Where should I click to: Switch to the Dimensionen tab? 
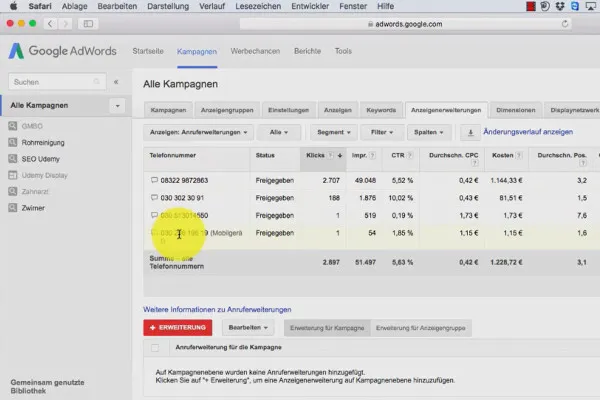tap(516, 110)
